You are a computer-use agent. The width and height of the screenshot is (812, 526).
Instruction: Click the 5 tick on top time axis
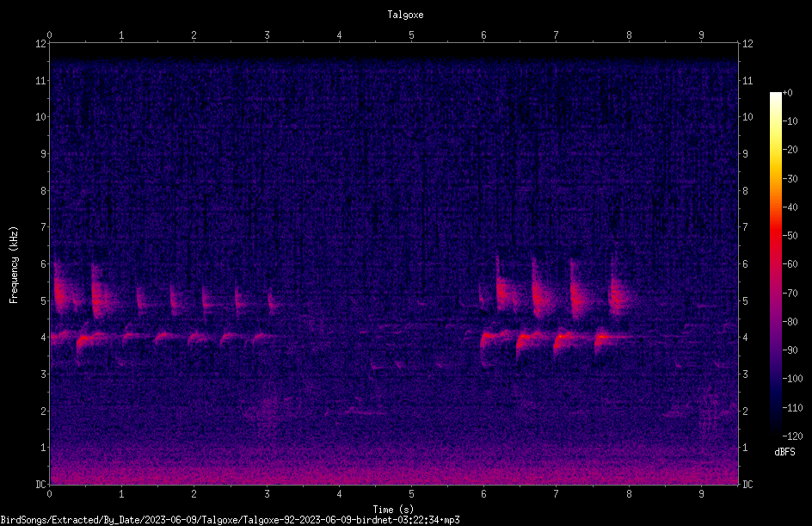[411, 35]
